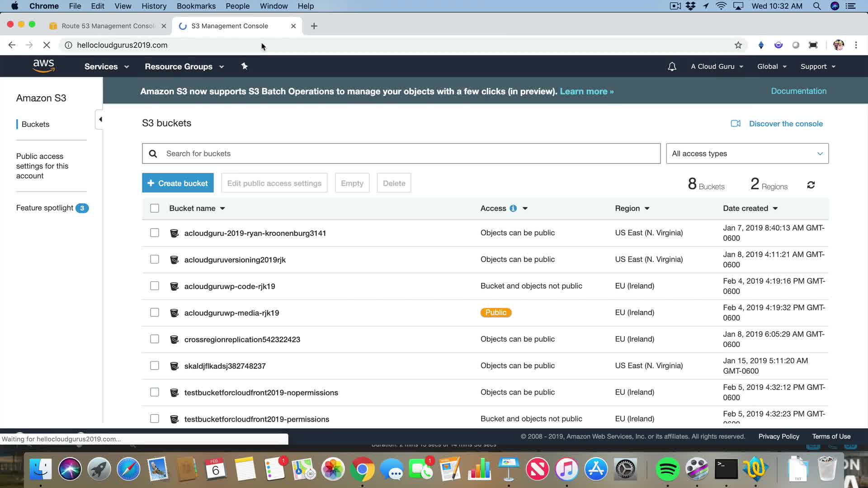Check the crossregionreplication542322423 bucket row
The height and width of the screenshot is (488, 868).
155,339
